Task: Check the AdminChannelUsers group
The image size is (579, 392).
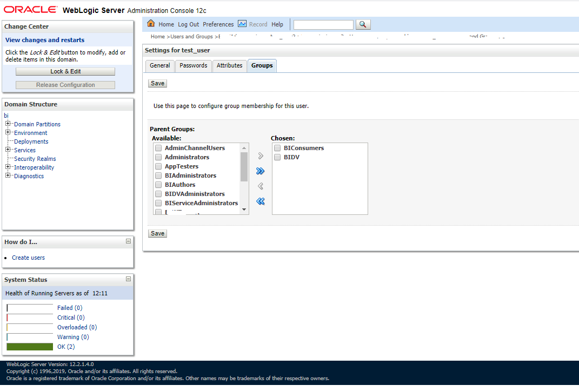Action: [x=158, y=148]
